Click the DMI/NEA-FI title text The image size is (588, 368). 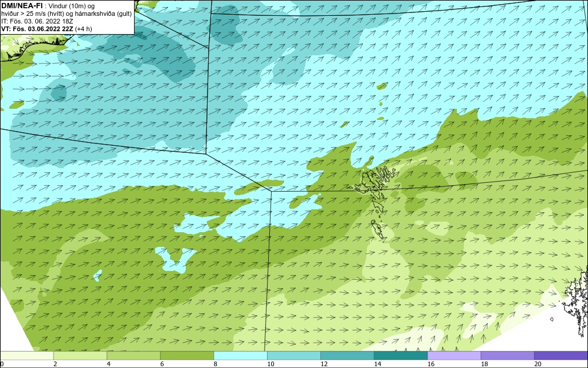[22, 6]
